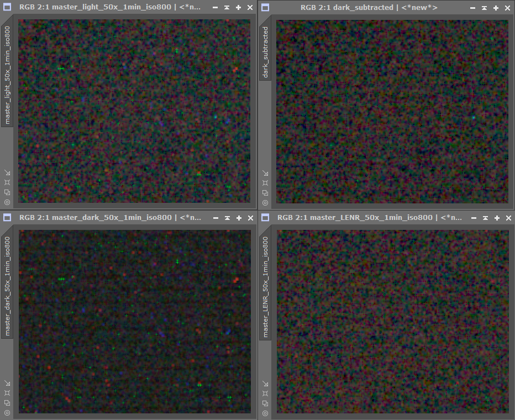Screen dimensions: 515x420
Task: Click the overlapping squares icon in master_light window
Action: [x=7, y=192]
